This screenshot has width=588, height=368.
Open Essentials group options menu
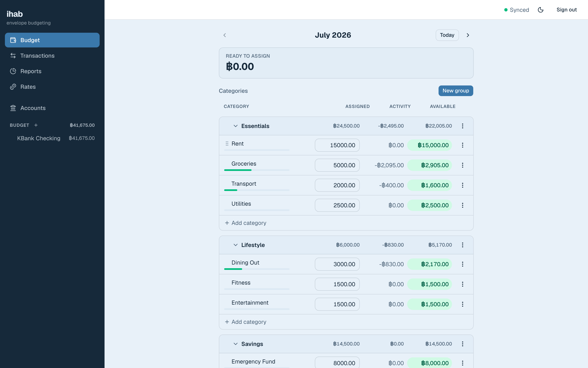(x=462, y=126)
